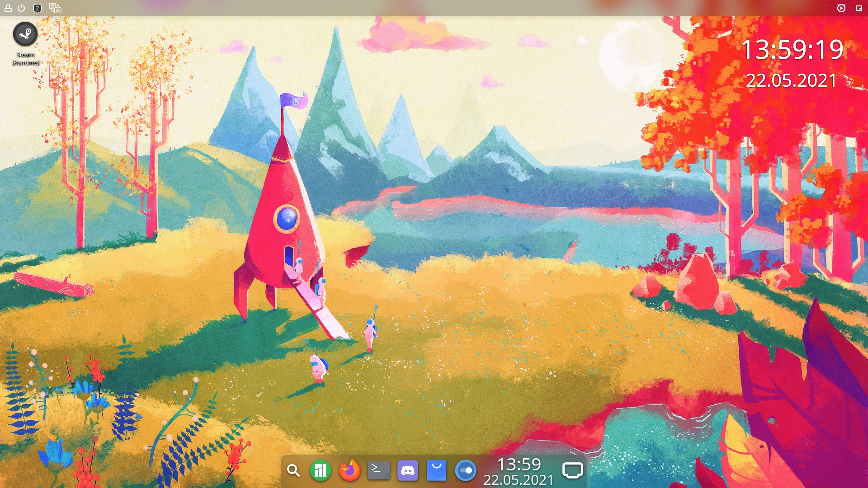
Task: Open System Settings toggle icon in the dock
Action: pyautogui.click(x=465, y=471)
